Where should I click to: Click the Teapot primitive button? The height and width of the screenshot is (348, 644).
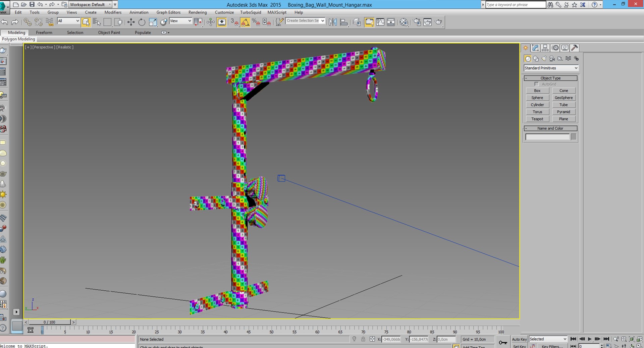(537, 119)
